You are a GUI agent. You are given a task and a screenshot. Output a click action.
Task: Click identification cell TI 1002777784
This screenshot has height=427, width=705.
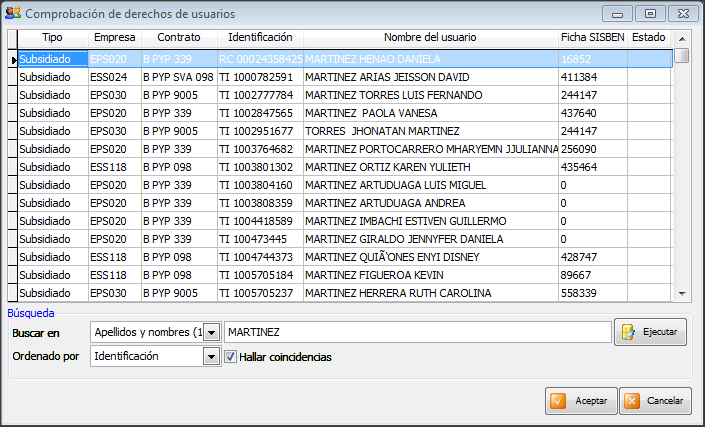coord(260,95)
